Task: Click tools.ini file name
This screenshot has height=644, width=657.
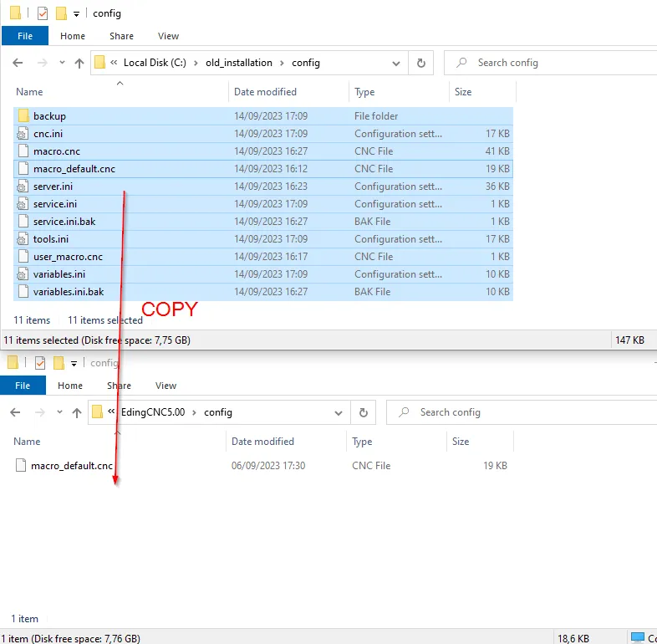Action: (51, 239)
